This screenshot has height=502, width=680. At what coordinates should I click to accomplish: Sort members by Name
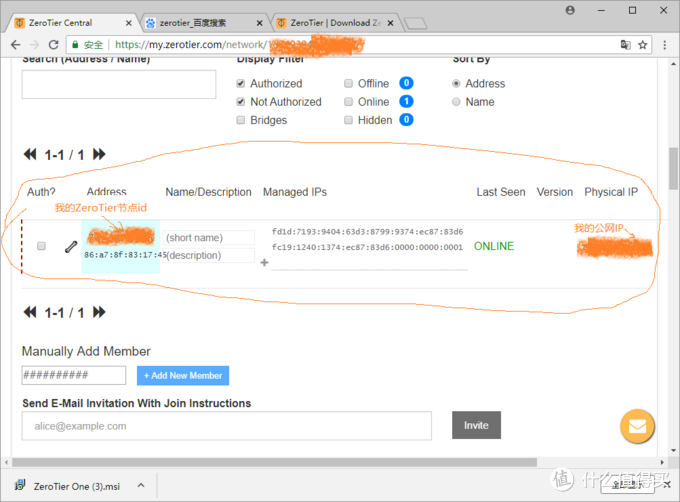[457, 102]
